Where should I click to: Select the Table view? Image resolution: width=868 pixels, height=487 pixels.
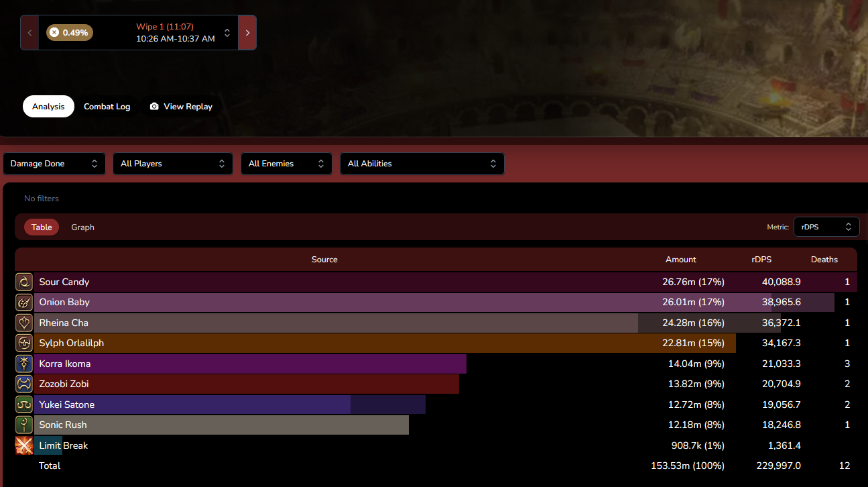point(42,227)
